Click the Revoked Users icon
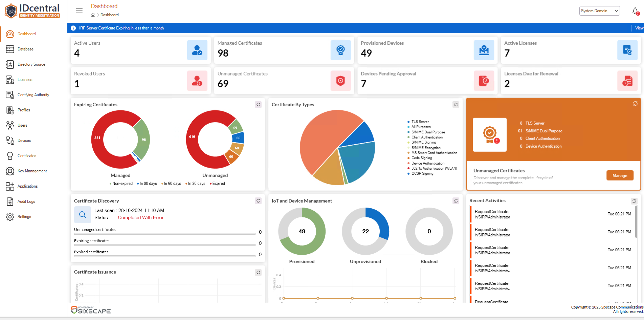 pos(197,81)
